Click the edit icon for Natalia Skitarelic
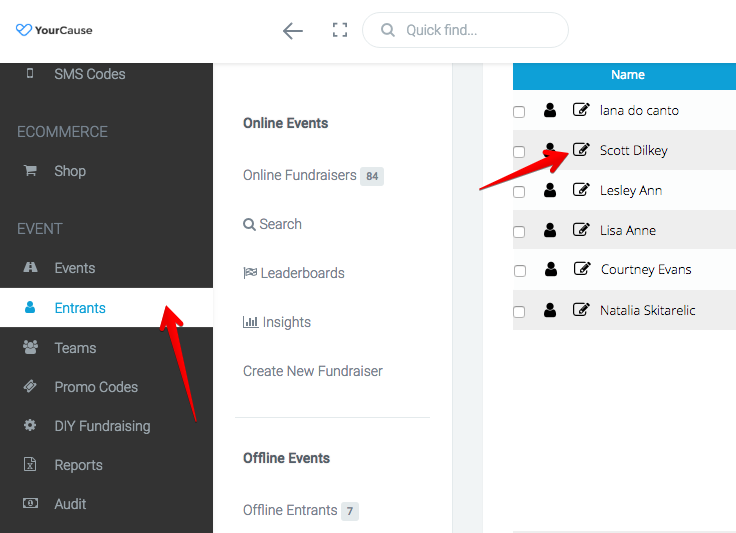This screenshot has height=533, width=736. (581, 310)
